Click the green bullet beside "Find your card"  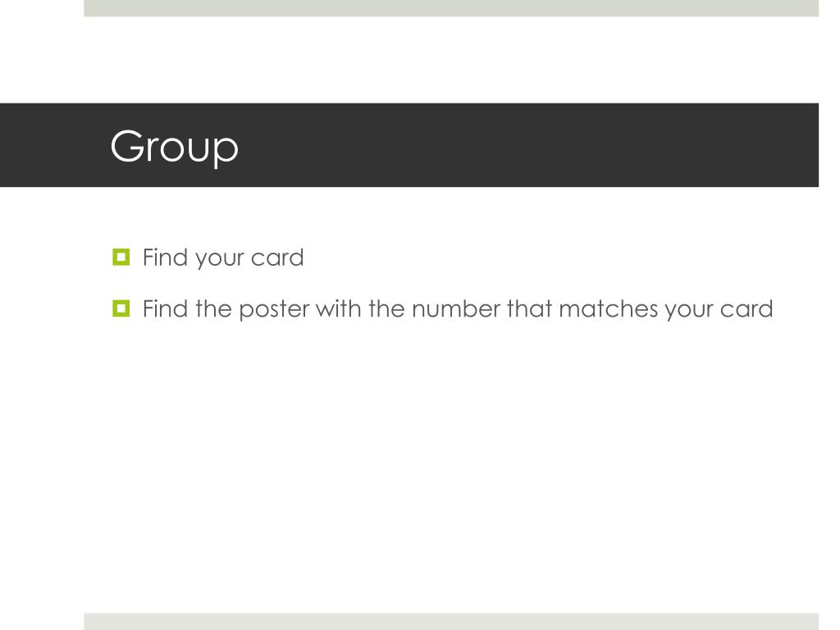click(121, 257)
